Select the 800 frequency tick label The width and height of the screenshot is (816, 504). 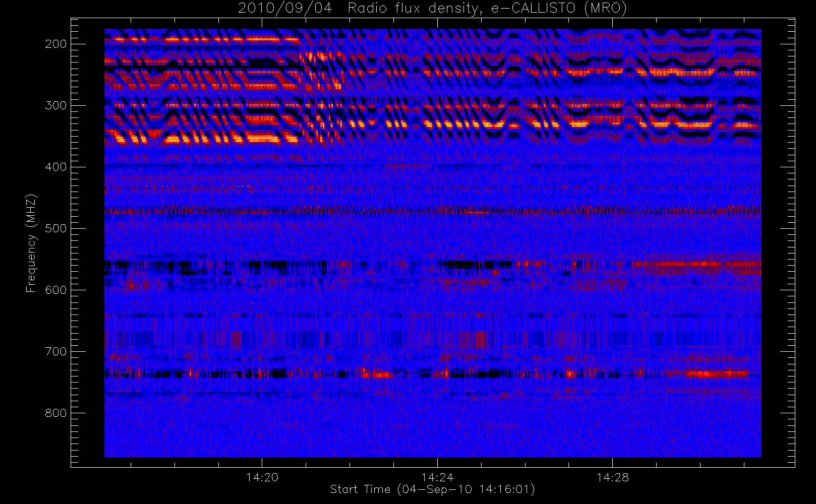tap(55, 413)
